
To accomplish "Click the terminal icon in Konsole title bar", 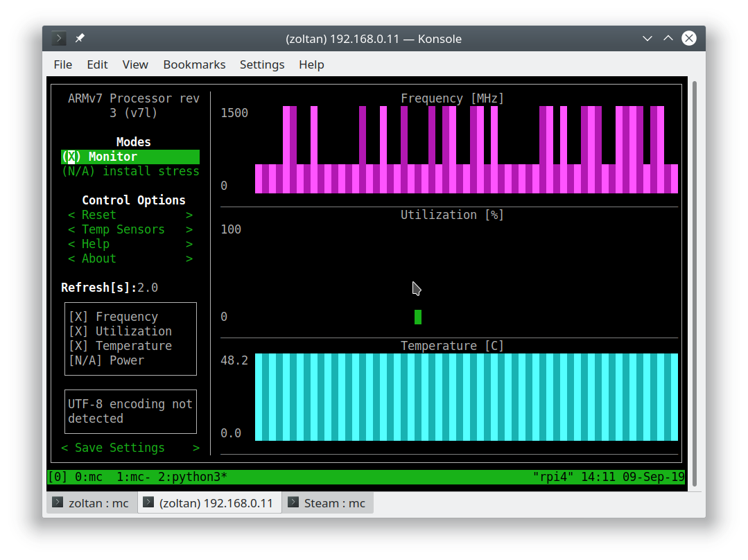I will (x=60, y=39).
